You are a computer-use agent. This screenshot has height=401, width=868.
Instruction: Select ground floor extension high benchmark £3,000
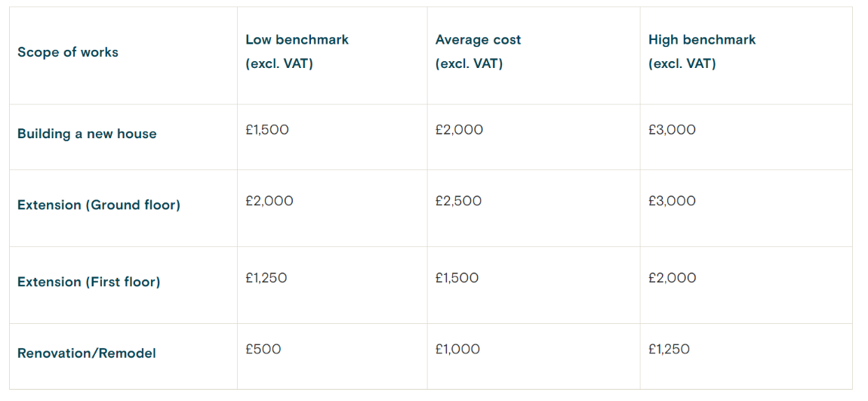(x=672, y=201)
